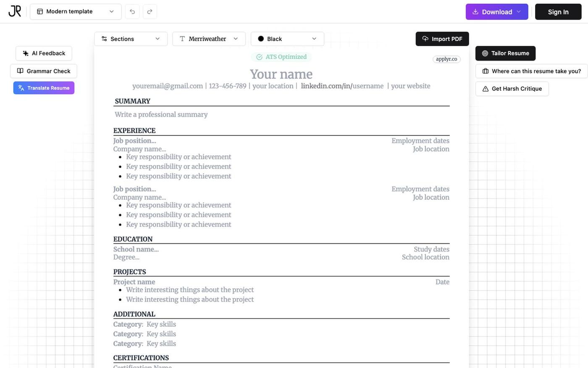Click the cloud upload icon in Import PDF
Screen dimensions: 588x368
[x=425, y=39]
